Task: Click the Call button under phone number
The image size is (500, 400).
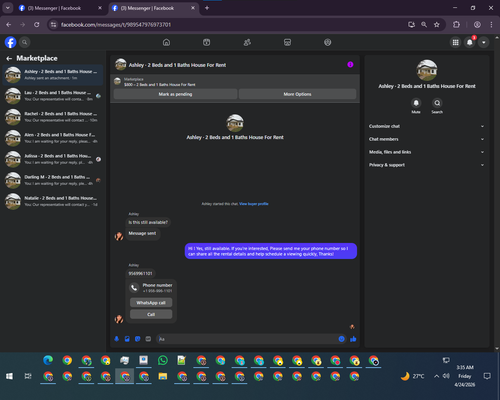Action: pos(151,314)
